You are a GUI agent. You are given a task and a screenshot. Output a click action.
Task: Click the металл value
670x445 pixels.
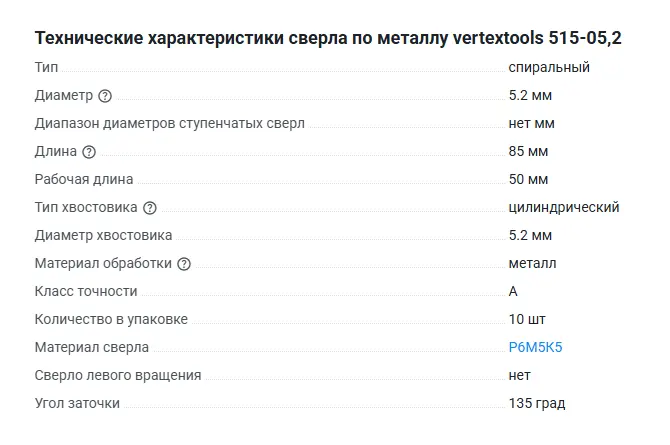point(532,263)
